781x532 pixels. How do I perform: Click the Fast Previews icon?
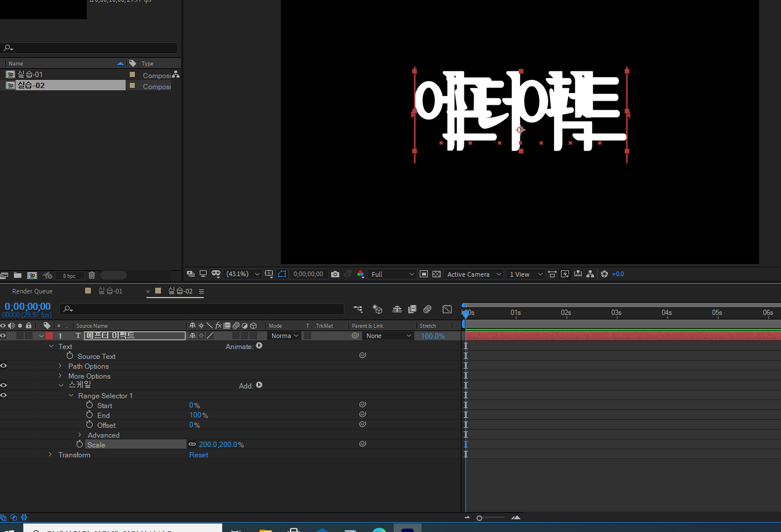565,274
